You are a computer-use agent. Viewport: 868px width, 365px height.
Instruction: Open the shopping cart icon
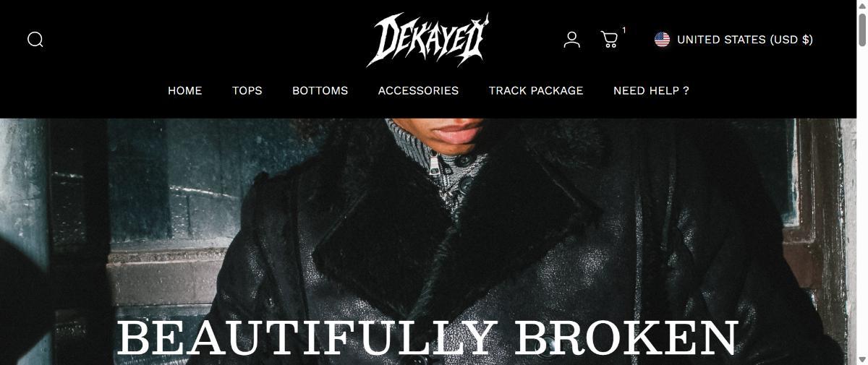pos(609,39)
